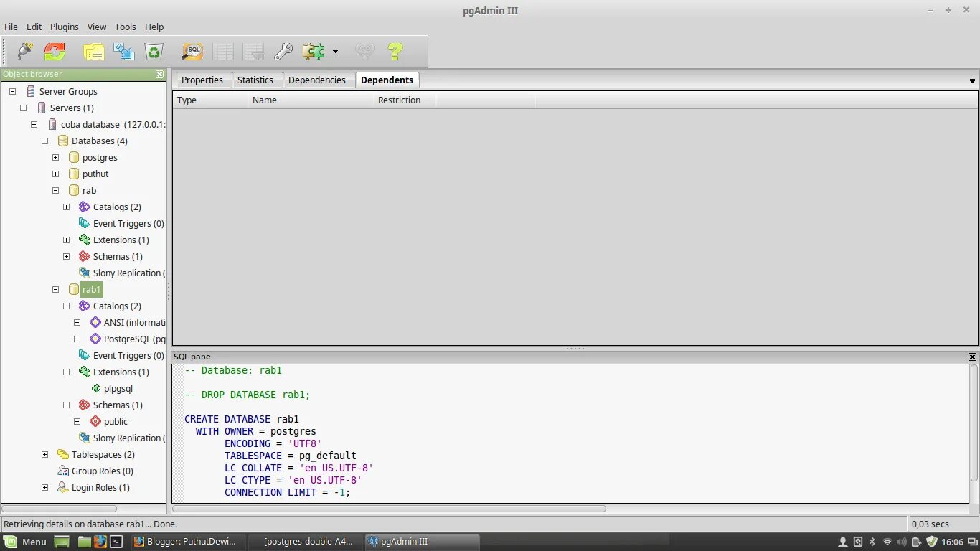Click the SQL pane vertical scrollbar
This screenshot has height=551, width=980.
click(974, 423)
